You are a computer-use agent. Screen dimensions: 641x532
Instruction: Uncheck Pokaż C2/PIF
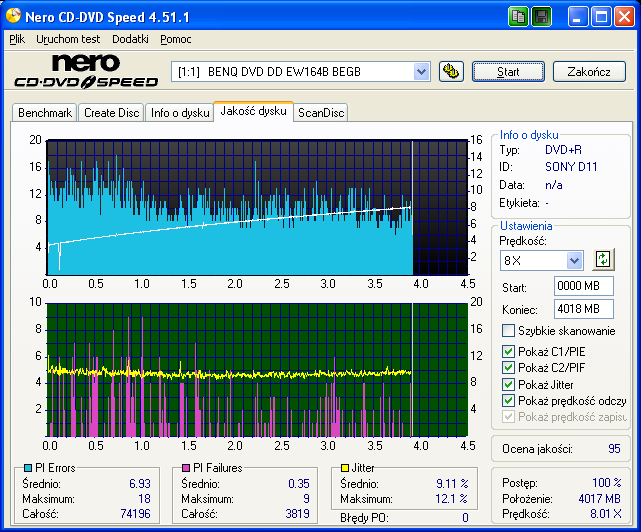pos(508,368)
